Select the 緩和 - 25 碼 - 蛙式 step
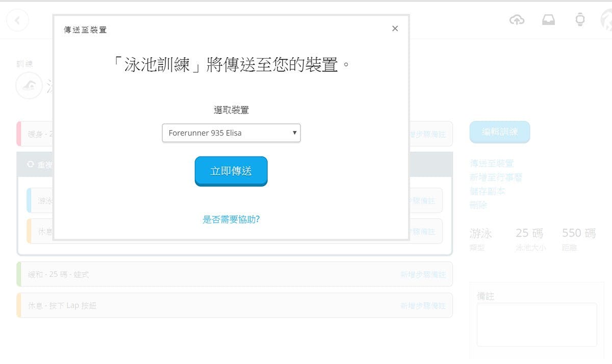 pos(235,274)
